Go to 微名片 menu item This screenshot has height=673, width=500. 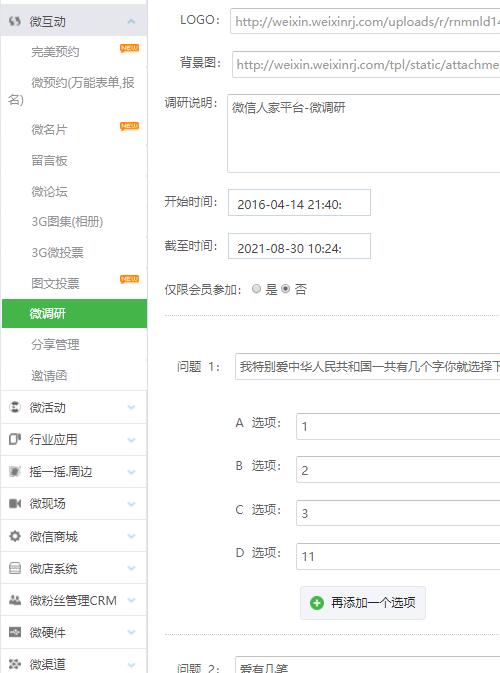pos(49,130)
